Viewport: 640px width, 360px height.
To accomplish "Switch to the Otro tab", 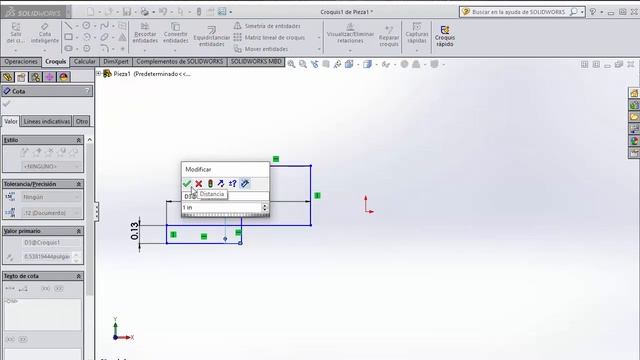I will 82,121.
